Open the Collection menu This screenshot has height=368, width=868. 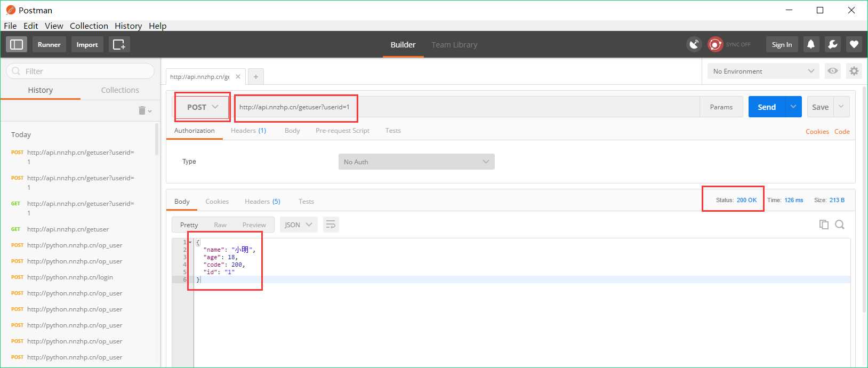pyautogui.click(x=89, y=26)
